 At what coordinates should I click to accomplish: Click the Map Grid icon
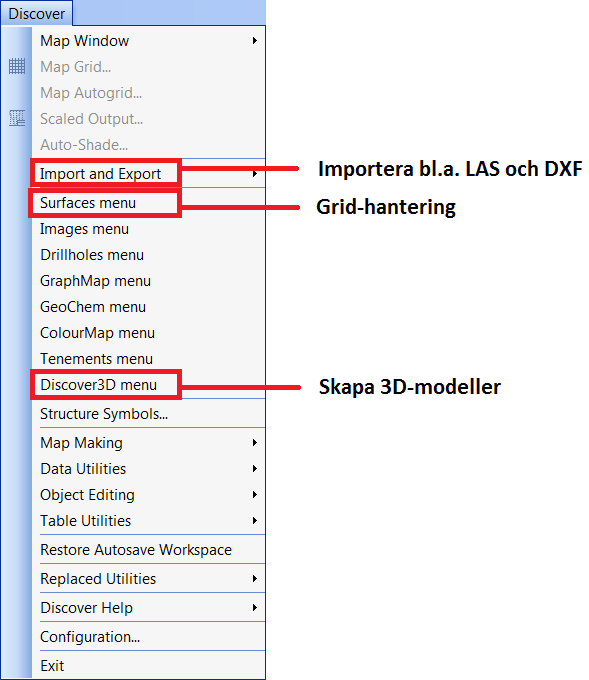click(17, 66)
